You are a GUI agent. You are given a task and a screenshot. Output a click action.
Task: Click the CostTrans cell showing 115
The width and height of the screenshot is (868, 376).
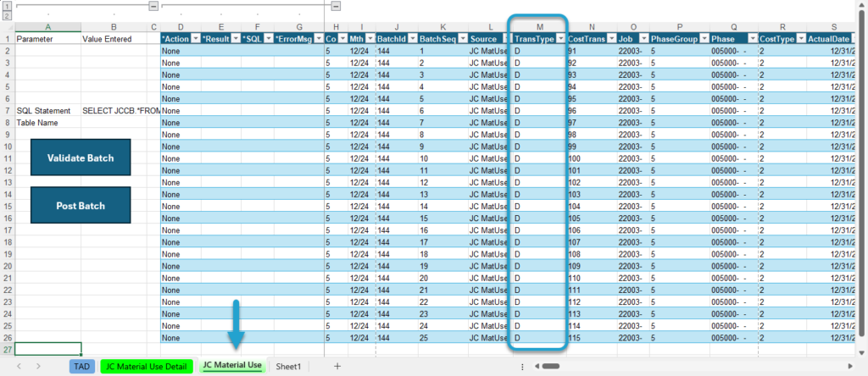pyautogui.click(x=592, y=338)
